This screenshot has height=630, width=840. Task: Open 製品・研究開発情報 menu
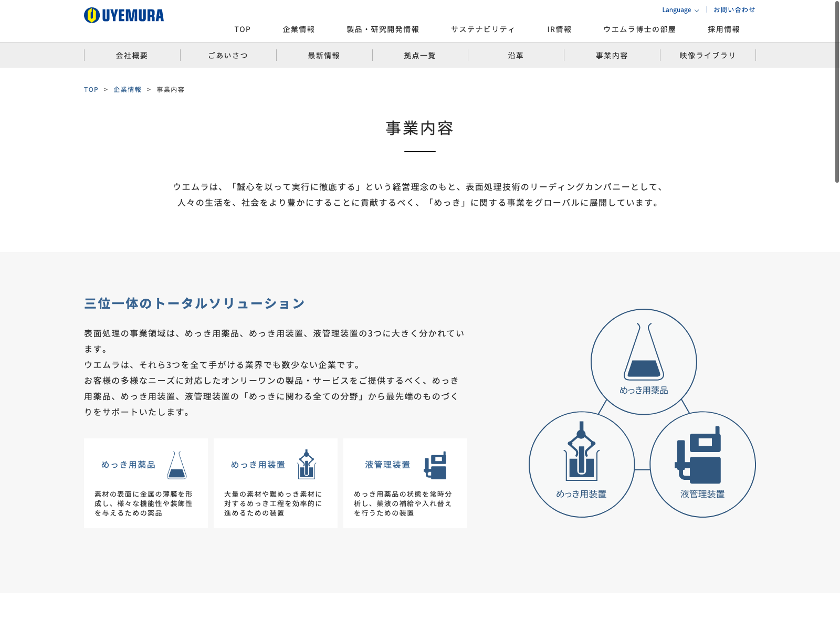(383, 29)
